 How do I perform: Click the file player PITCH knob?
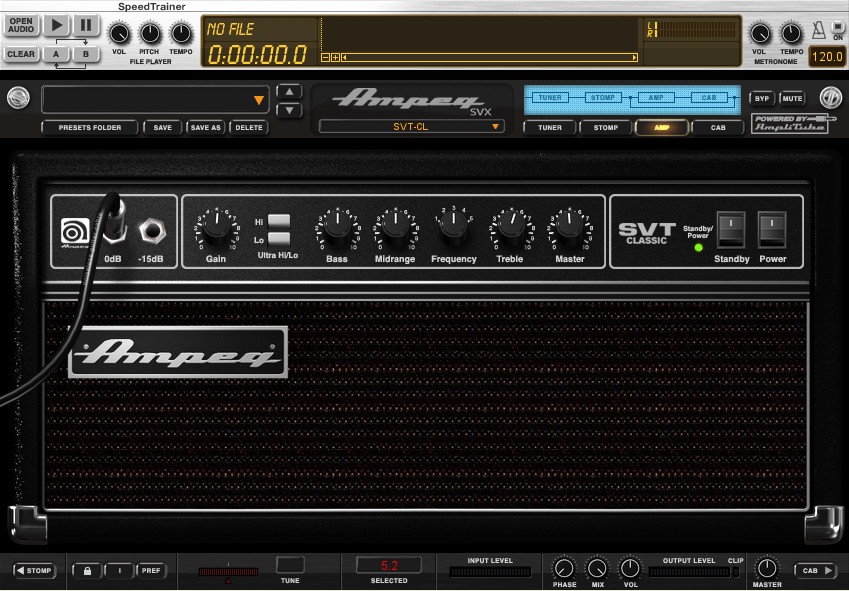click(x=150, y=34)
